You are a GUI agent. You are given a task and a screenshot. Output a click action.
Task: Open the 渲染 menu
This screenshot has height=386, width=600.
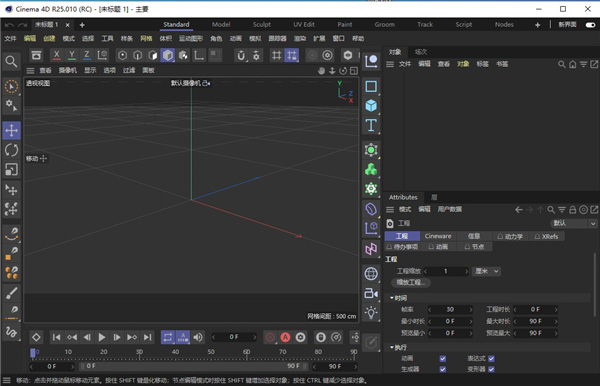pos(300,39)
